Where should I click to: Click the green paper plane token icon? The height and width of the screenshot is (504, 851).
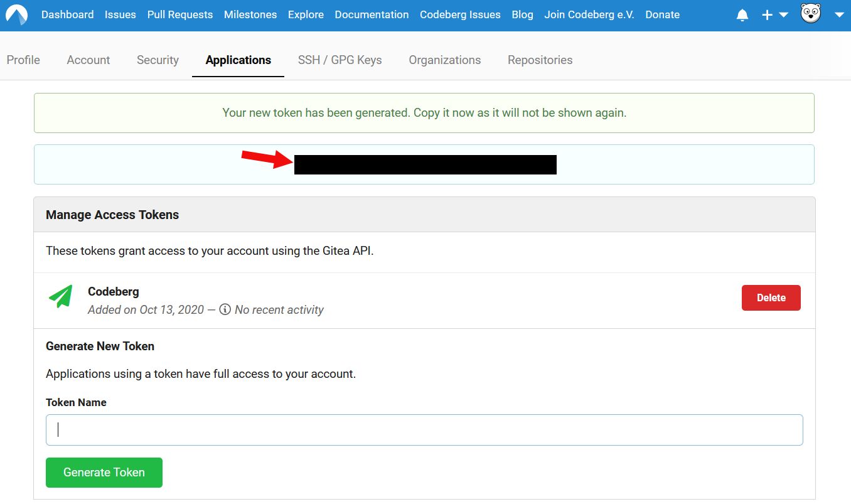[x=61, y=297]
